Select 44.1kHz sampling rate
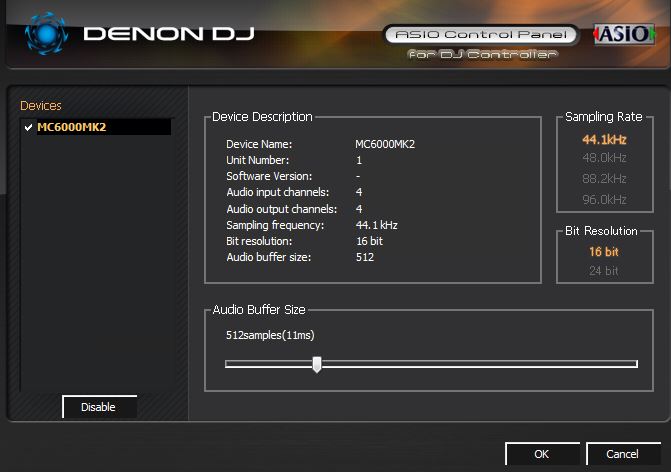The height and width of the screenshot is (472, 671). [x=604, y=140]
